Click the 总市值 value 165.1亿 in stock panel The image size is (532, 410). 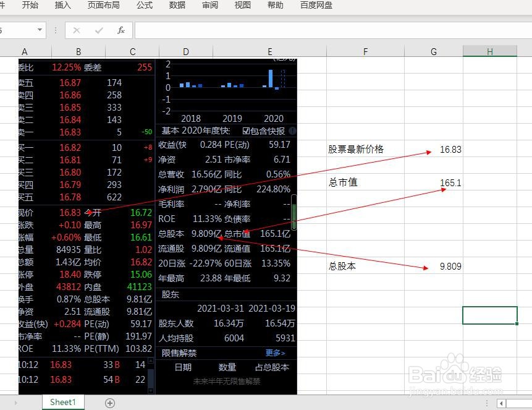[275, 234]
